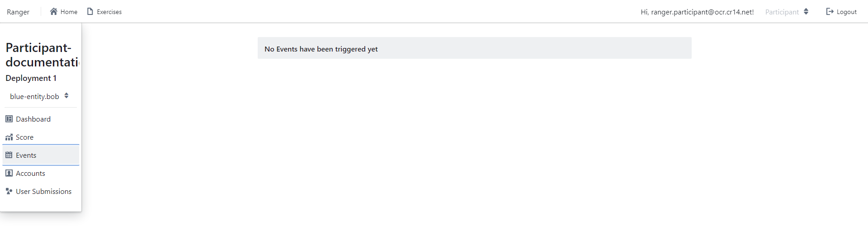Click the Exercises text link

click(x=109, y=12)
